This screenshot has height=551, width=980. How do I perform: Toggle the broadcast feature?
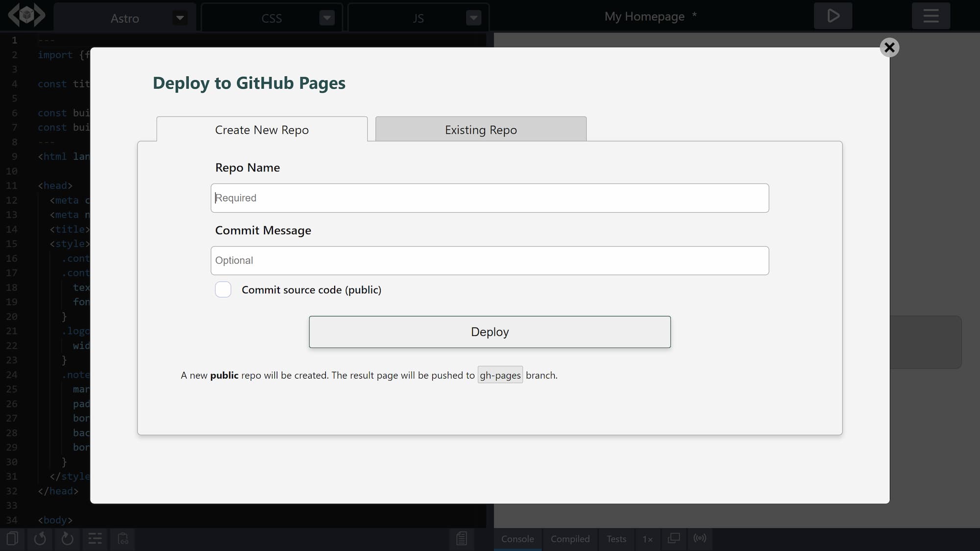(x=700, y=539)
